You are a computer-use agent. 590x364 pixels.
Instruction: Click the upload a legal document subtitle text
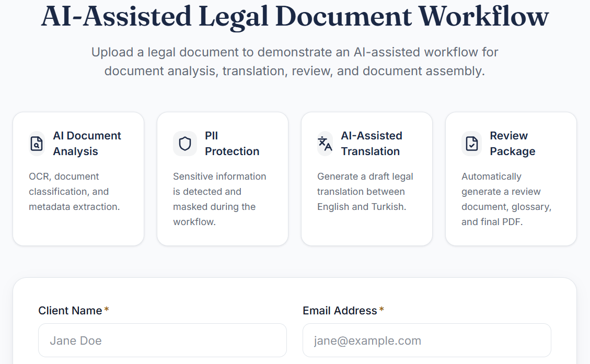[295, 61]
